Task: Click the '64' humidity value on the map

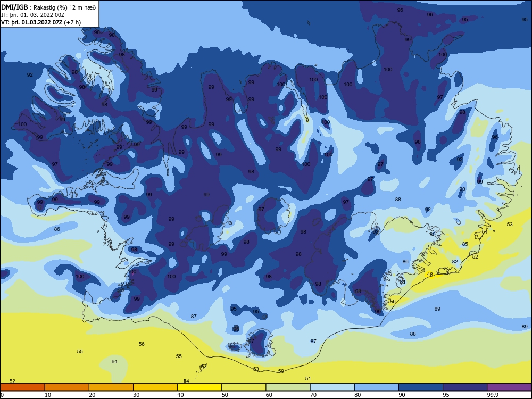Action: click(114, 361)
